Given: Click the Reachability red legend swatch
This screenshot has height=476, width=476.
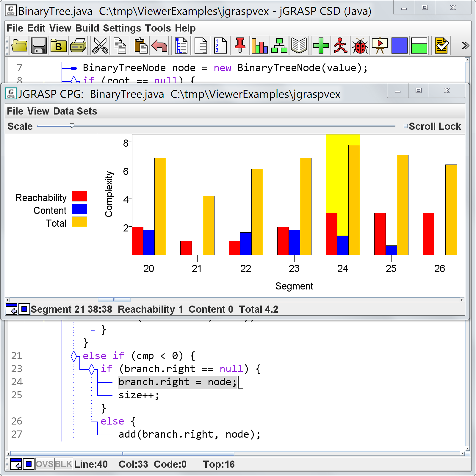Looking at the screenshot, I should pos(79,196).
